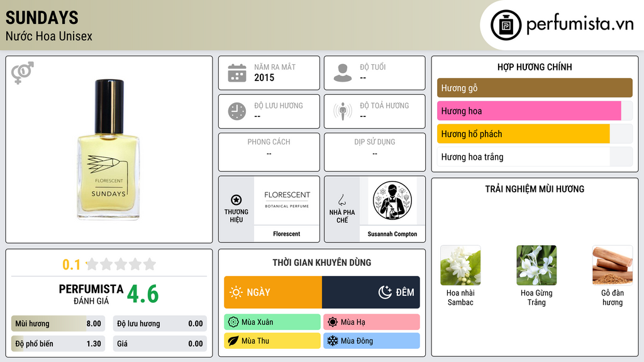Viewport: 644px width, 362px height.
Task: Click the Hợp hương chính heading
Action: 535,67
